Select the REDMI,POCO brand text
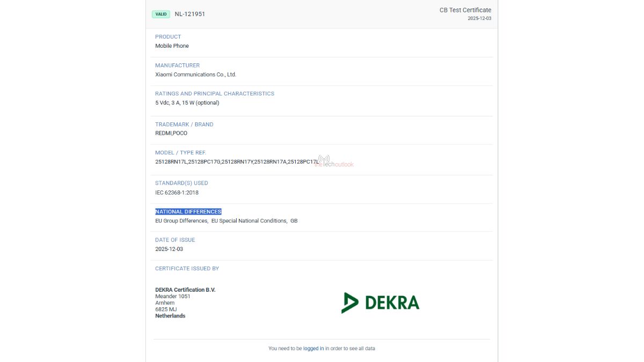644x362 pixels. pyautogui.click(x=171, y=133)
